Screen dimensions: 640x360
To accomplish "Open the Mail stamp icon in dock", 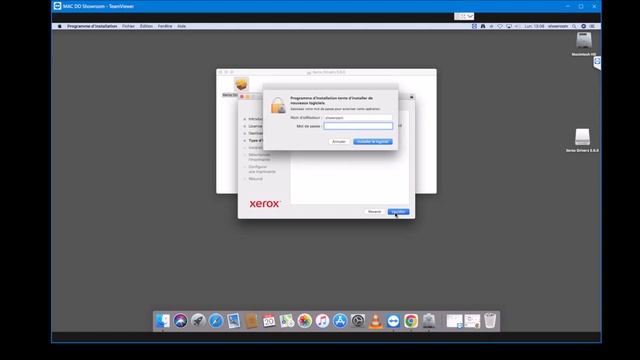I will tap(233, 321).
